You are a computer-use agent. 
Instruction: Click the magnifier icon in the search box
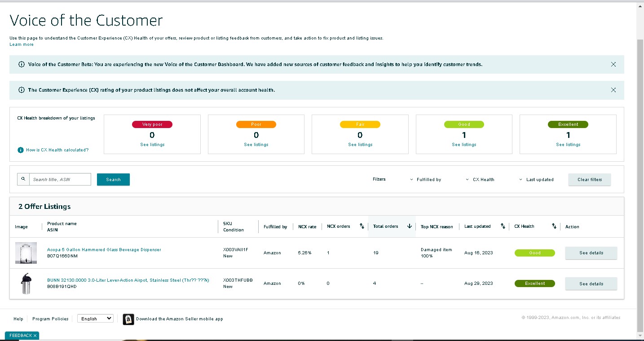point(23,179)
